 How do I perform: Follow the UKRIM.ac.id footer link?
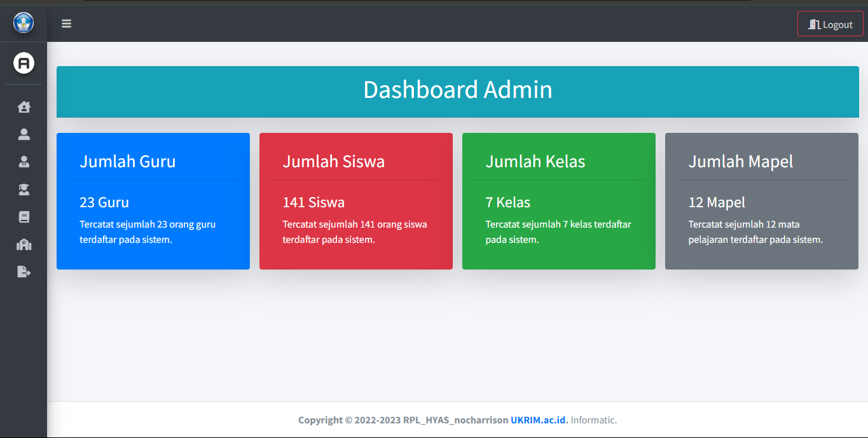point(539,420)
